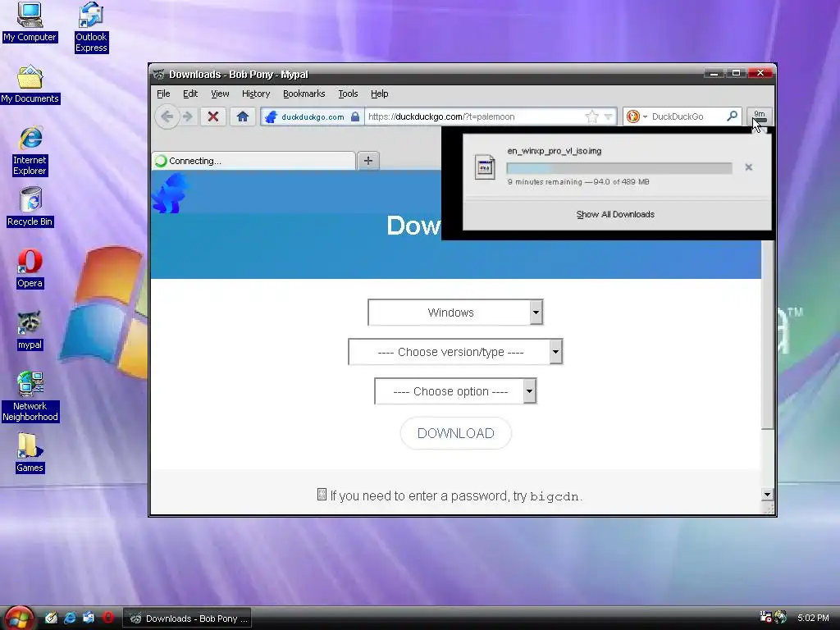This screenshot has width=840, height=630.
Task: Cancel the en_winxp_pro_vl_iso.img download
Action: coord(748,167)
